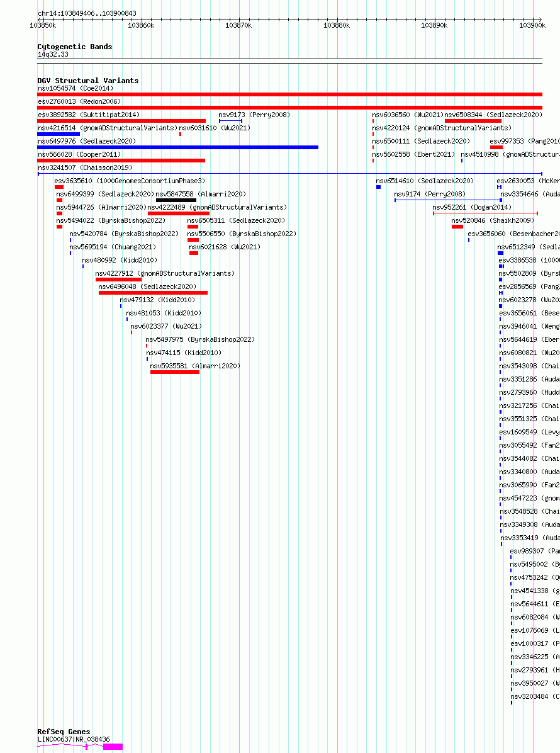
Task: Click esv2630053 variant label
Action: [528, 181]
